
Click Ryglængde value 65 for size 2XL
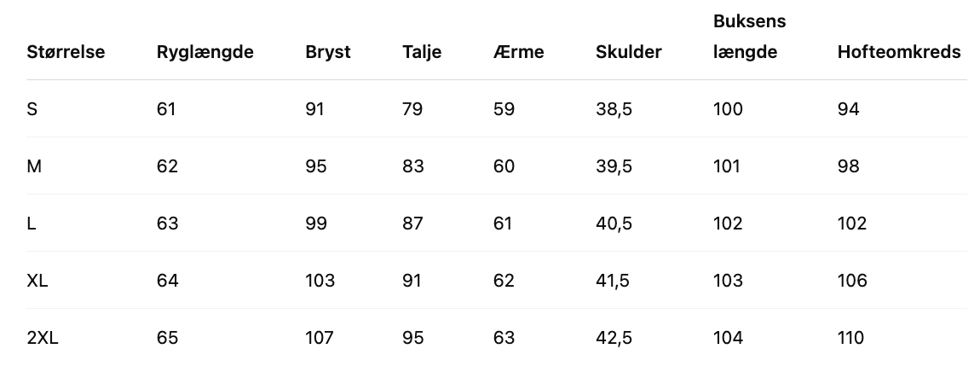click(167, 338)
